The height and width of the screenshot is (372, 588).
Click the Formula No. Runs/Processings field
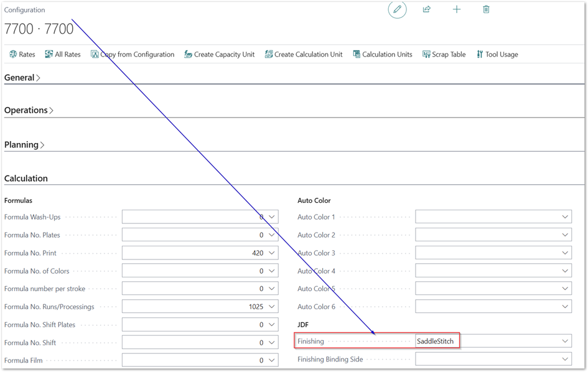click(x=194, y=307)
